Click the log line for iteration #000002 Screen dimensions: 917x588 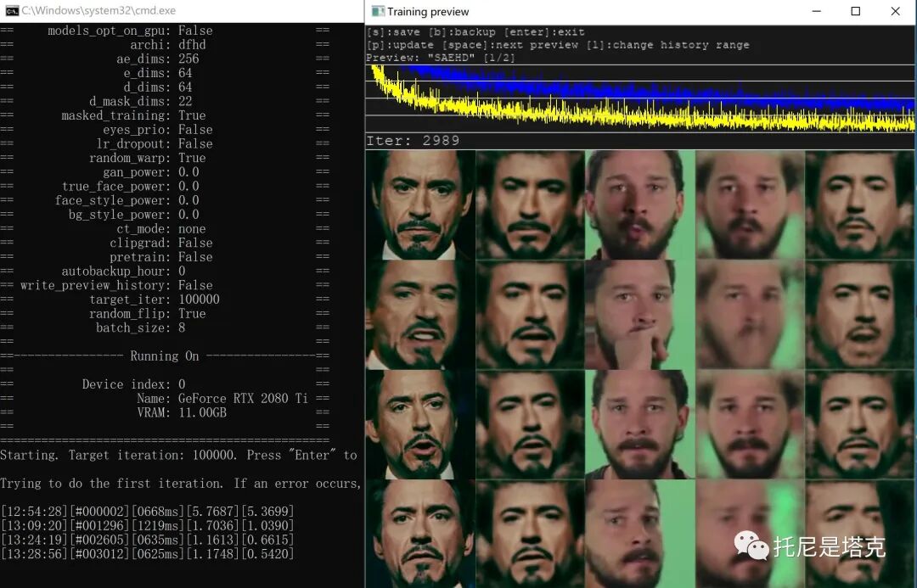[148, 511]
